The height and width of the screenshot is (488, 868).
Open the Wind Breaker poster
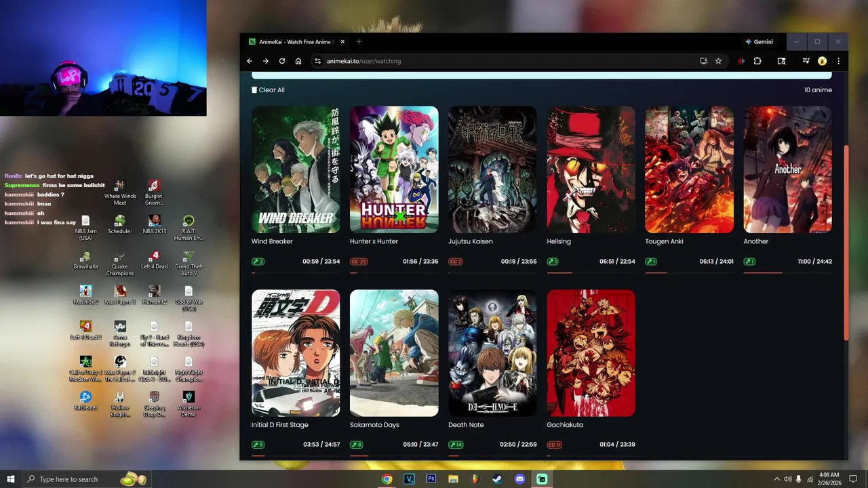coord(296,169)
